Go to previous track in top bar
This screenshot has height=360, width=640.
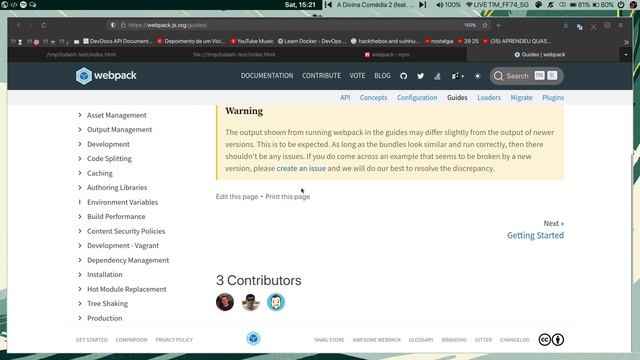point(328,5)
